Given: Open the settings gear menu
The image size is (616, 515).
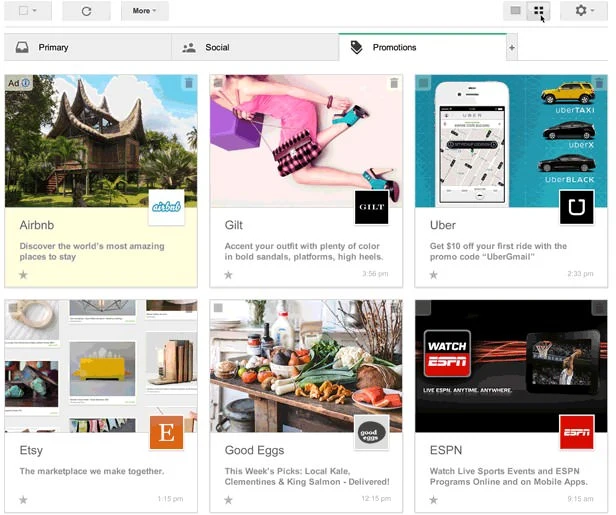Looking at the screenshot, I should click(584, 11).
